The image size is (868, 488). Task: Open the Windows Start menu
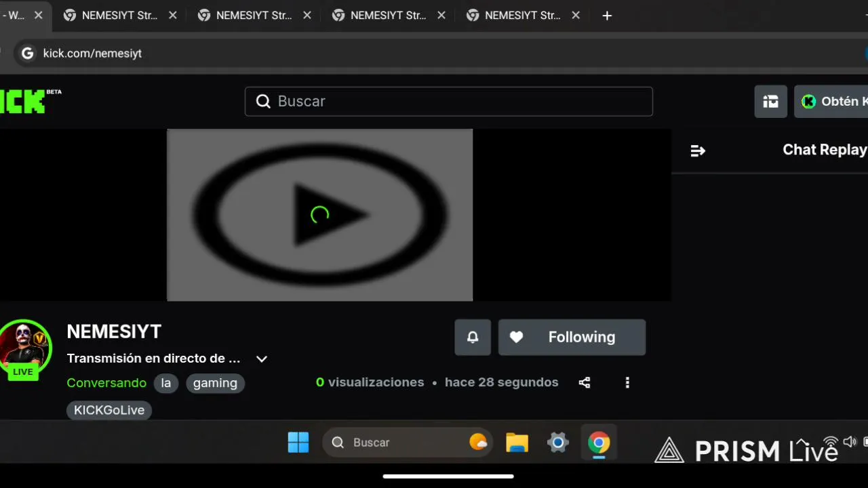click(x=298, y=443)
